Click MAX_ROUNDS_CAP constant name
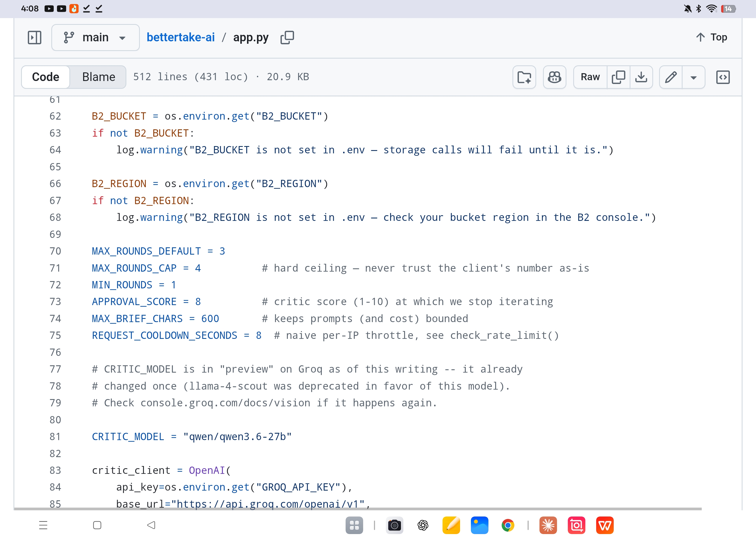 pyautogui.click(x=134, y=268)
